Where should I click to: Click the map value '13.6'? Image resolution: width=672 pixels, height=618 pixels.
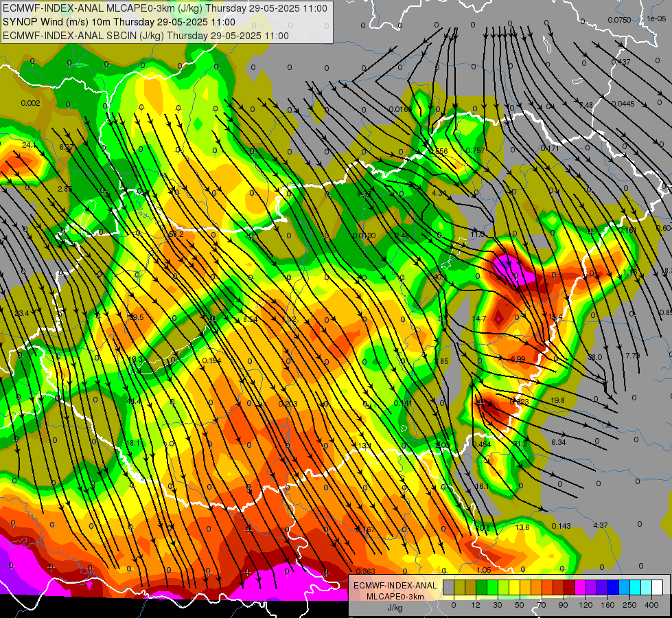point(522,527)
